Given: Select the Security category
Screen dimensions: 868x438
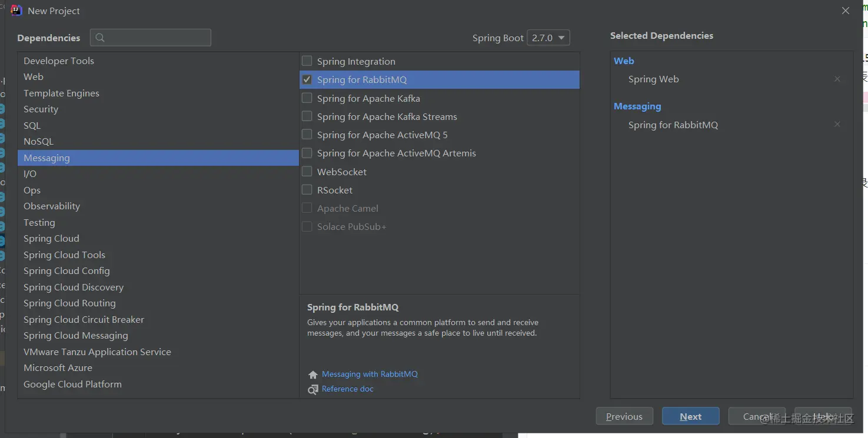Looking at the screenshot, I should pyautogui.click(x=158, y=109).
